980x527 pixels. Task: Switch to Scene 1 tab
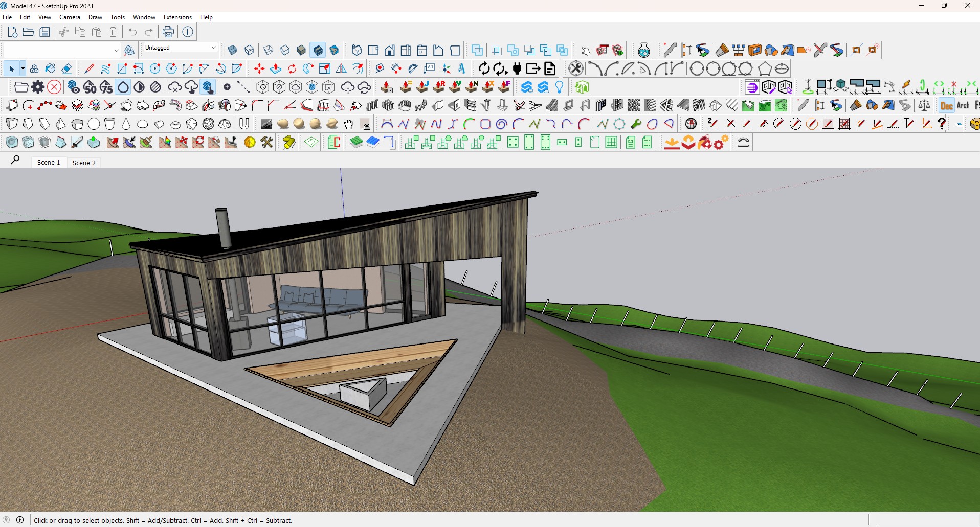(49, 162)
